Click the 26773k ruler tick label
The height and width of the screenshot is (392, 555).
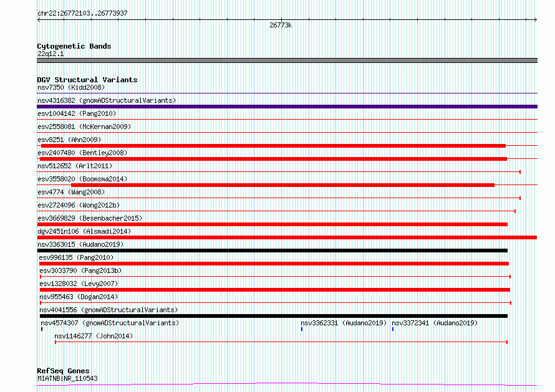tap(281, 25)
